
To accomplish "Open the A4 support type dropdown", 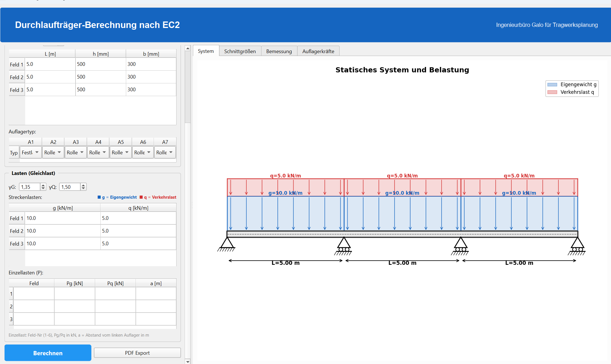I will [x=98, y=153].
